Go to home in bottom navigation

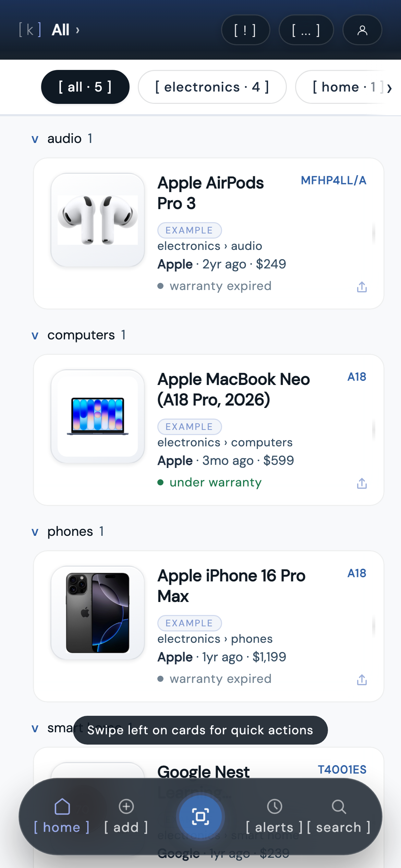[62, 818]
